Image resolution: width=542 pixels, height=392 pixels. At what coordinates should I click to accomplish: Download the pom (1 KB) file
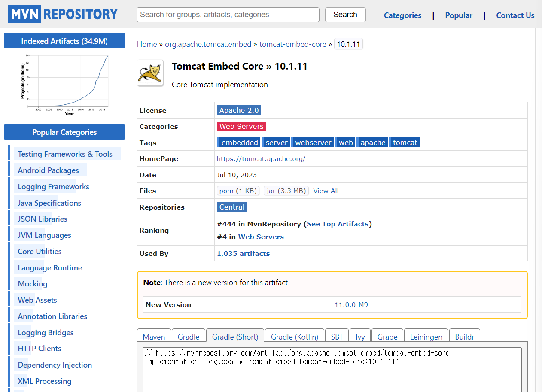click(x=238, y=191)
